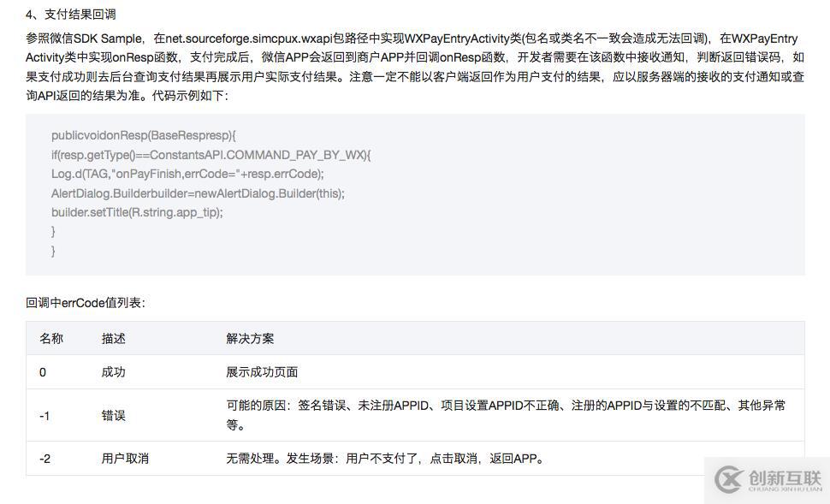Click the heading '4、支付结果回调'
The image size is (830, 504).
[70, 15]
